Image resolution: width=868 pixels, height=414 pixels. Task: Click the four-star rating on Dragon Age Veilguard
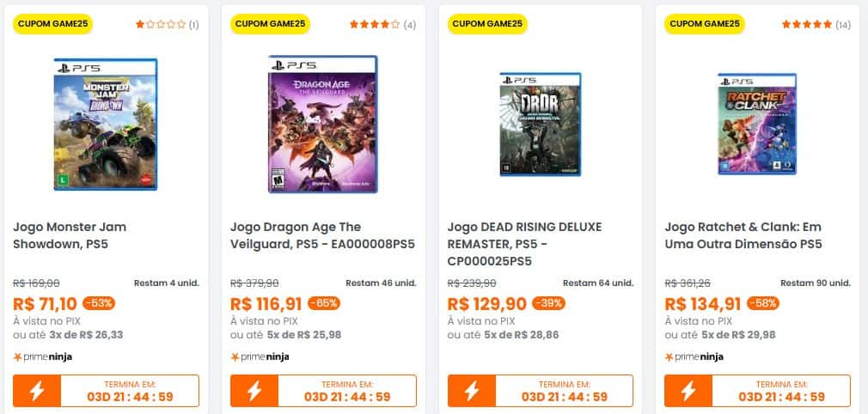375,25
